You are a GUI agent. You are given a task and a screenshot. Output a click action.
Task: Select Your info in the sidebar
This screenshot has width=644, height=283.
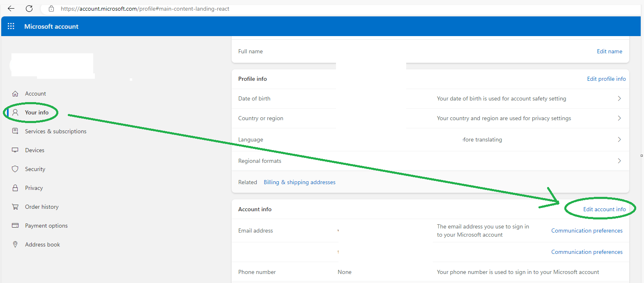click(37, 112)
